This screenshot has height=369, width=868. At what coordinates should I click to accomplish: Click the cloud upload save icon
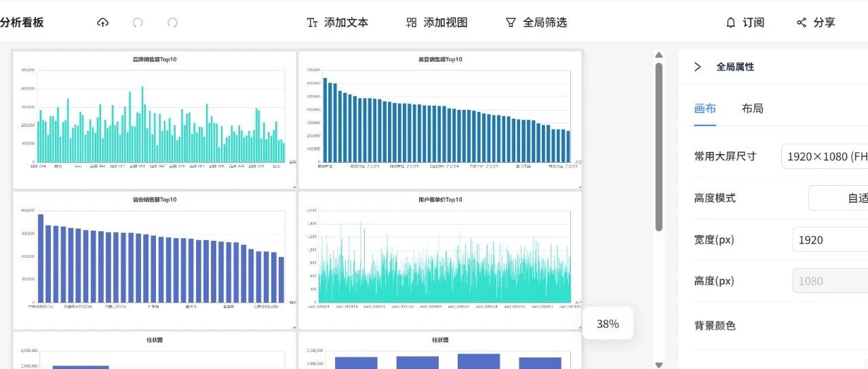[102, 22]
